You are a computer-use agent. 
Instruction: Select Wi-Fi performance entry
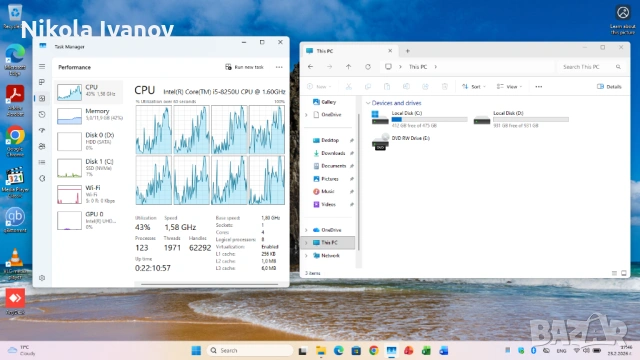click(x=89, y=194)
